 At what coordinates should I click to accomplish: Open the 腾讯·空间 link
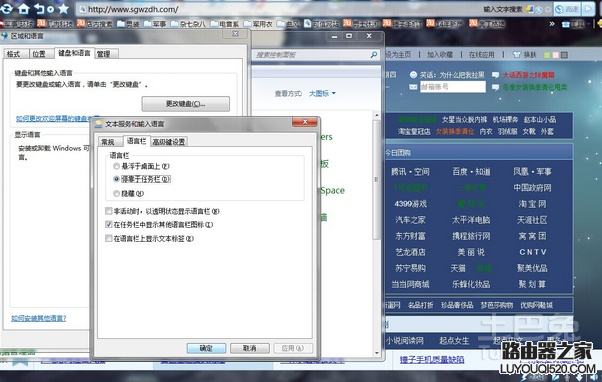(x=410, y=172)
